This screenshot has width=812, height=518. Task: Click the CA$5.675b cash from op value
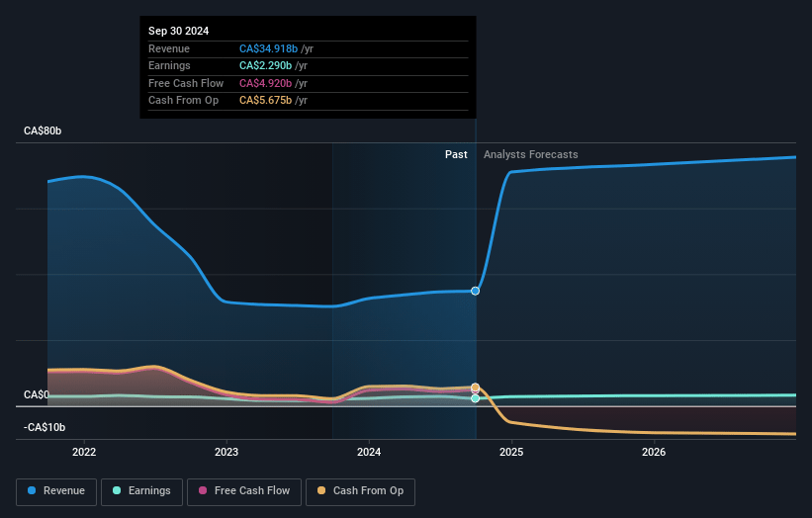coord(266,101)
